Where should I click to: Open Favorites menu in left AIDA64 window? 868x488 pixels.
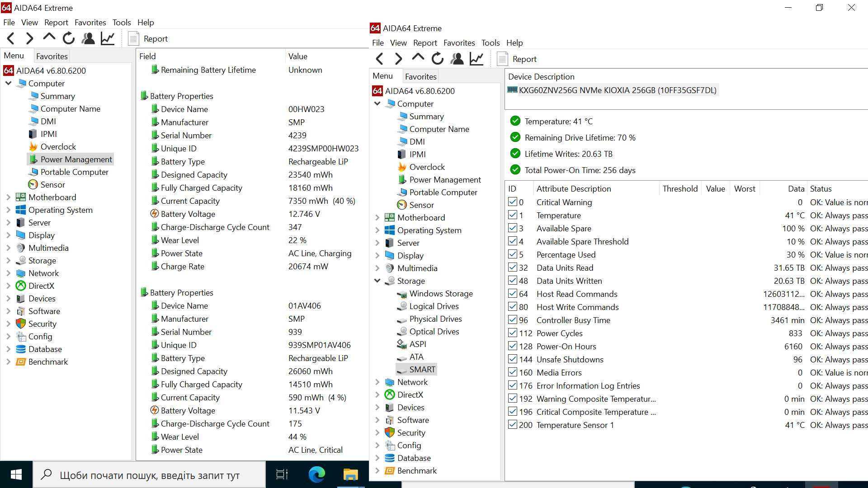pos(90,22)
